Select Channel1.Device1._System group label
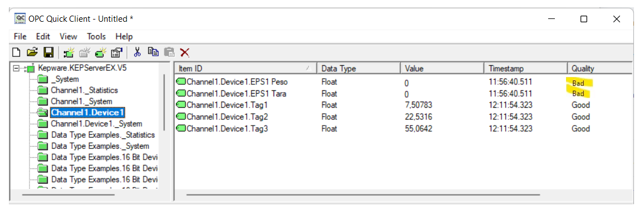This screenshot has height=212, width=644. pos(96,123)
